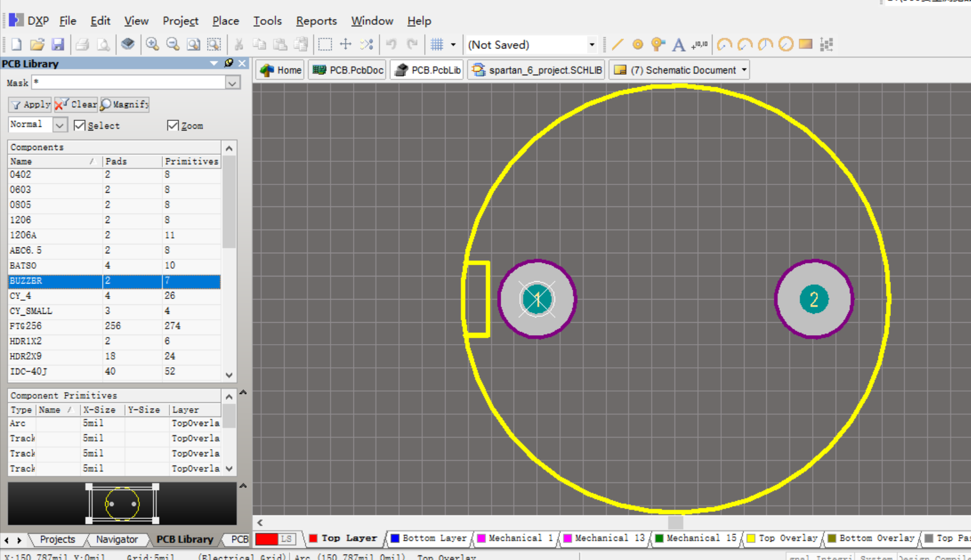971x560 pixels.
Task: Switch to spartan_6_project.SCHLIB tab
Action: [x=536, y=70]
